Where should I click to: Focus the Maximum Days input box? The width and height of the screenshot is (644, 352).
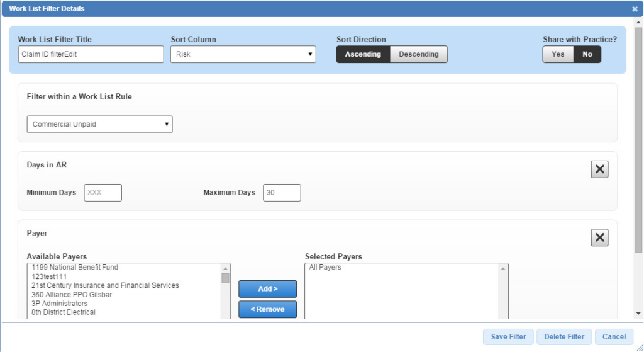click(282, 193)
